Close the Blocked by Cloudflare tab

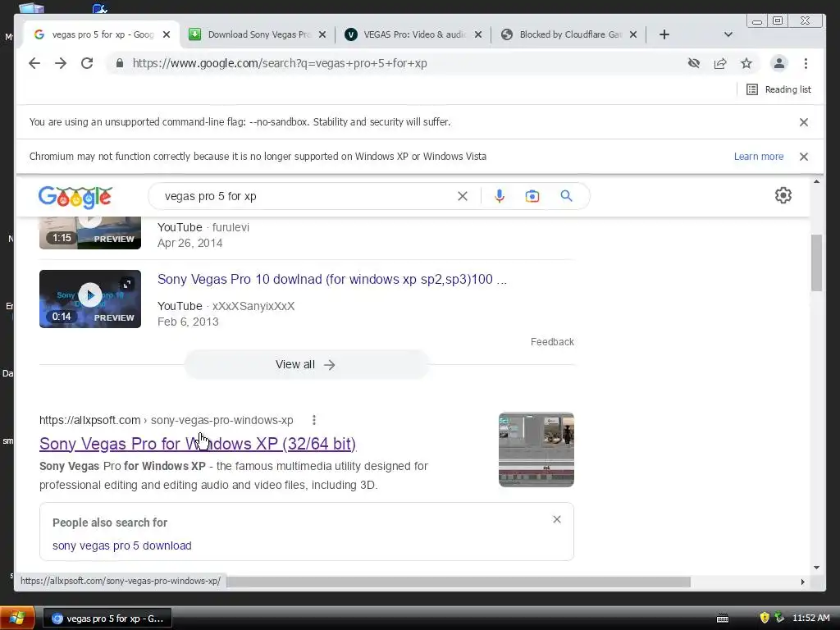(x=633, y=34)
